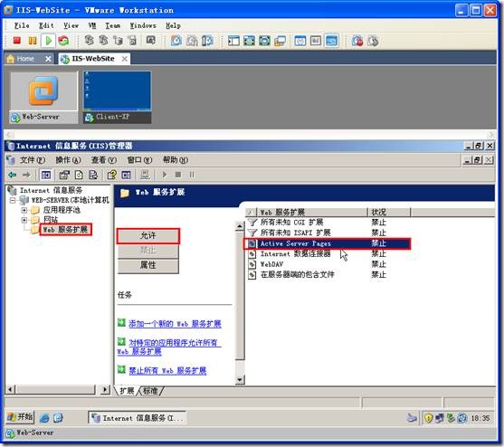Select Internet 信息服务 root tree node
The image size is (504, 447).
pyautogui.click(x=51, y=190)
